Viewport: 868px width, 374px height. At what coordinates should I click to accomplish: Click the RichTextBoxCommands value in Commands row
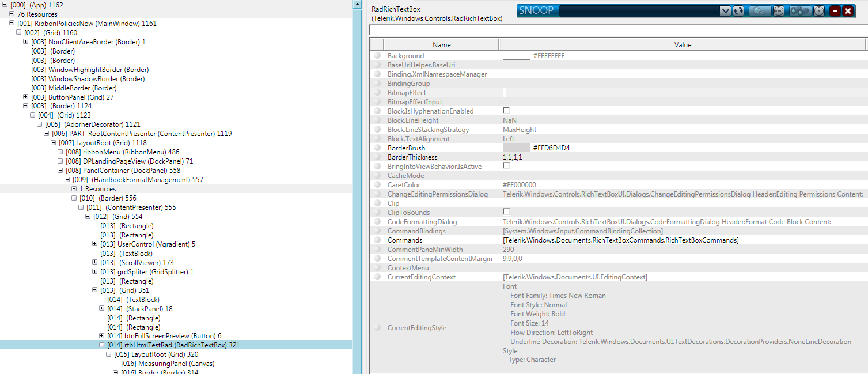[621, 240]
